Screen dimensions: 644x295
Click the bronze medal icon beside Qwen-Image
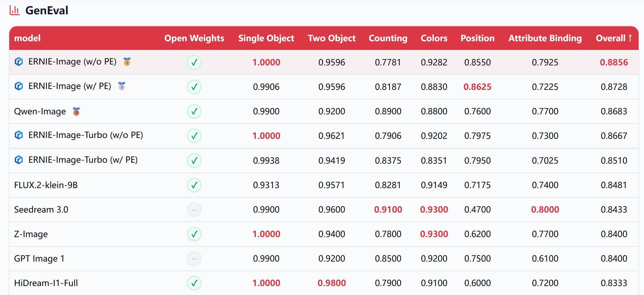[76, 111]
